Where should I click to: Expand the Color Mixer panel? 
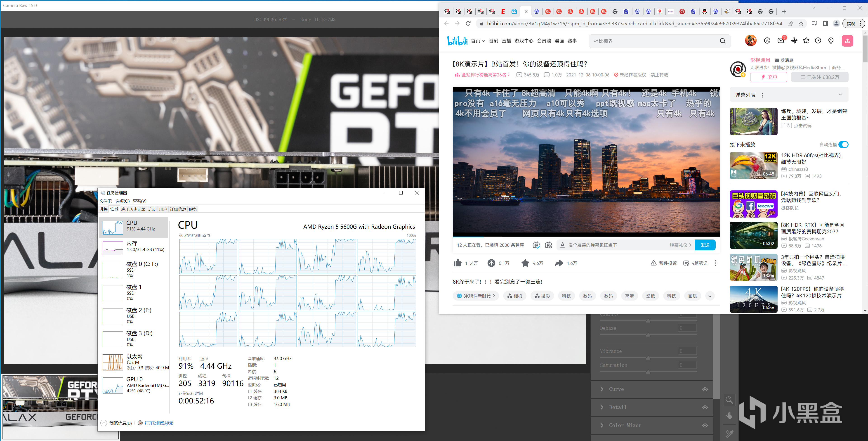602,425
